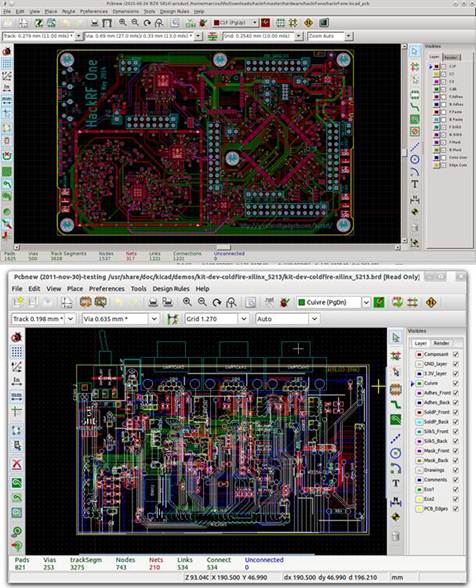
Task: Toggle Adhes_Front layer visibility checkbox
Action: tap(456, 393)
